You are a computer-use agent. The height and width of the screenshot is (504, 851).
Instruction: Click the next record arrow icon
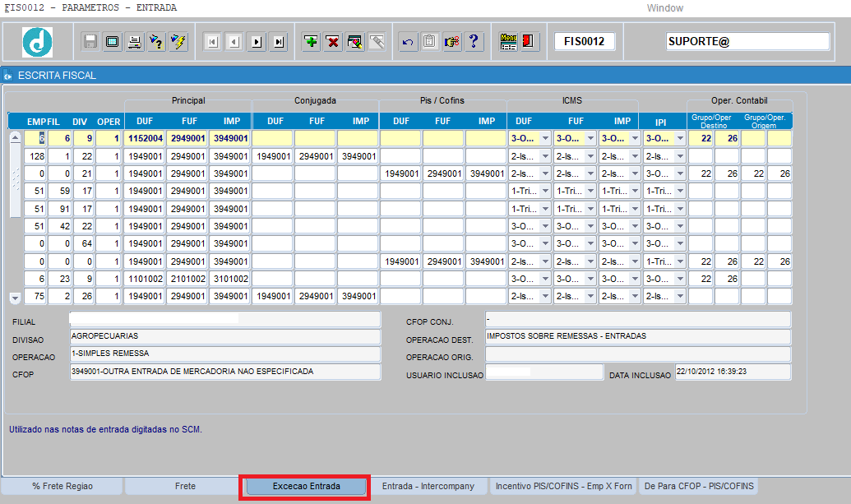point(257,42)
